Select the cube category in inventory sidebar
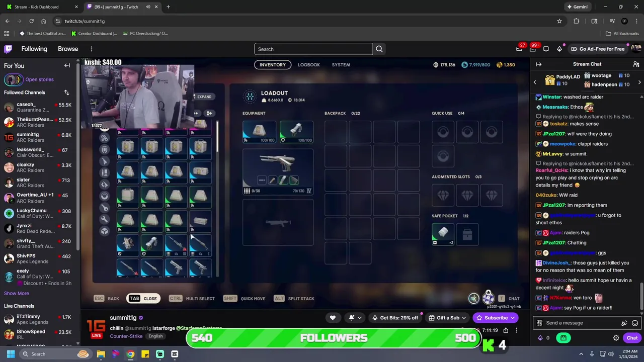Viewport: 644px width, 362px height. [104, 231]
